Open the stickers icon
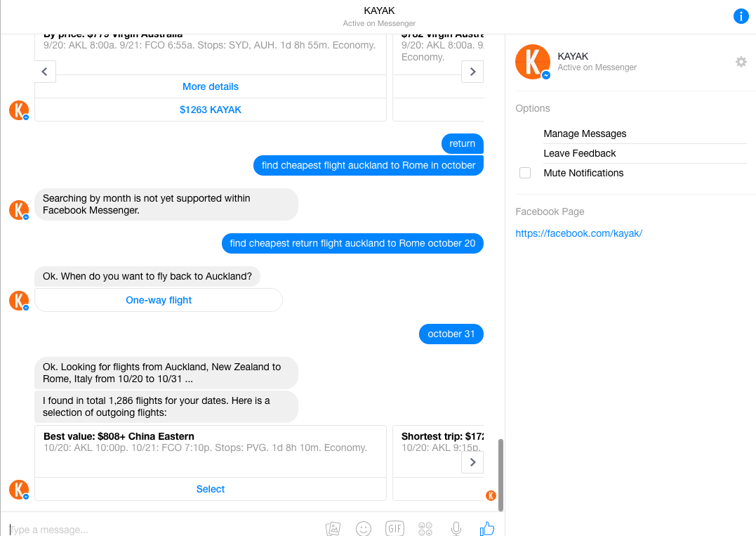Viewport: 756px width, 536px height. pyautogui.click(x=425, y=529)
